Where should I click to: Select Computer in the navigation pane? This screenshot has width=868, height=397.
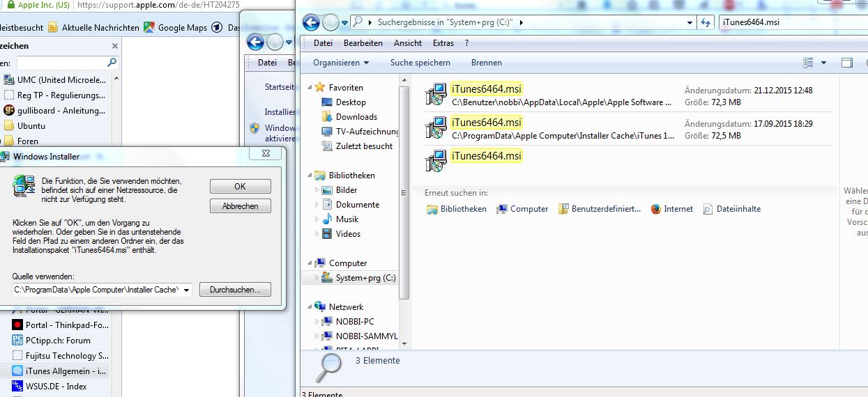(348, 263)
